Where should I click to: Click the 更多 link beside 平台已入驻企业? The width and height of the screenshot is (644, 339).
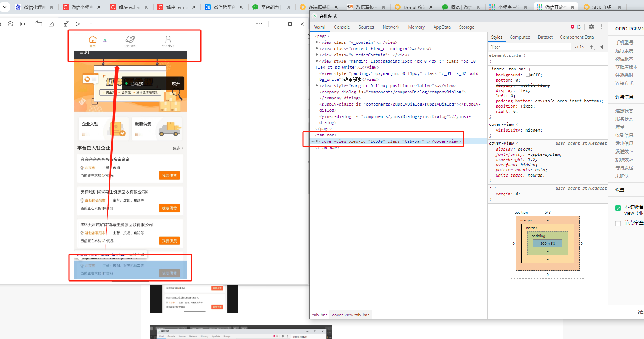tap(178, 148)
